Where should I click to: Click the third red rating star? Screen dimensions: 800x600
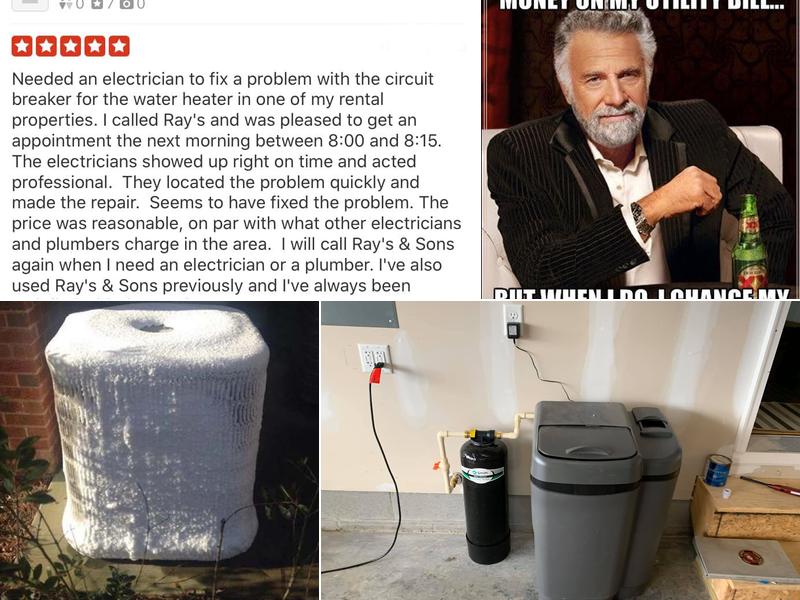pyautogui.click(x=70, y=46)
